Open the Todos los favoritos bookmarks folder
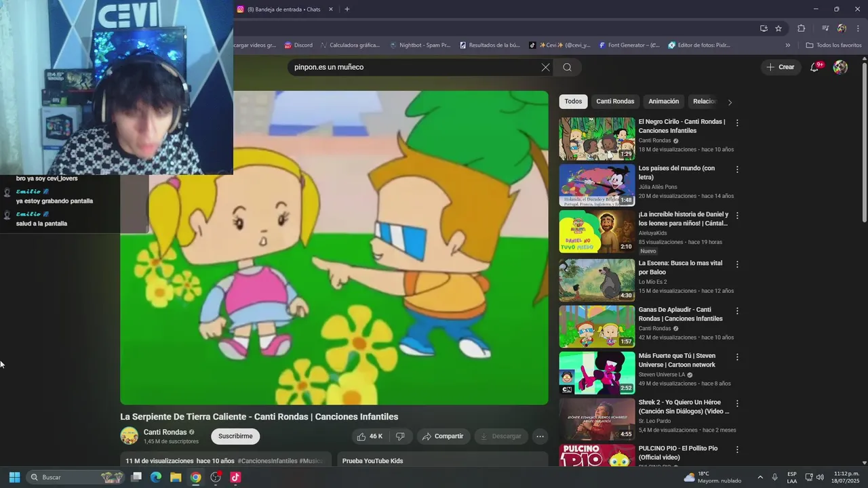This screenshot has width=868, height=488. click(x=833, y=45)
